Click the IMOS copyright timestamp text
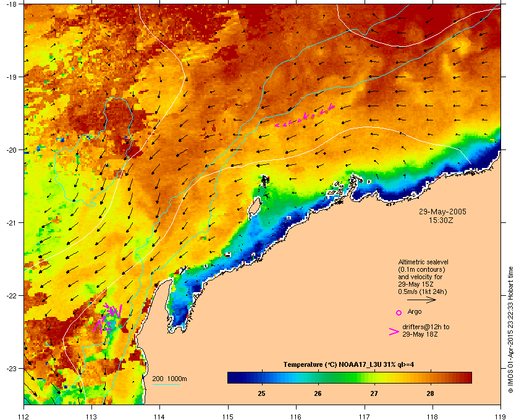 click(510, 330)
